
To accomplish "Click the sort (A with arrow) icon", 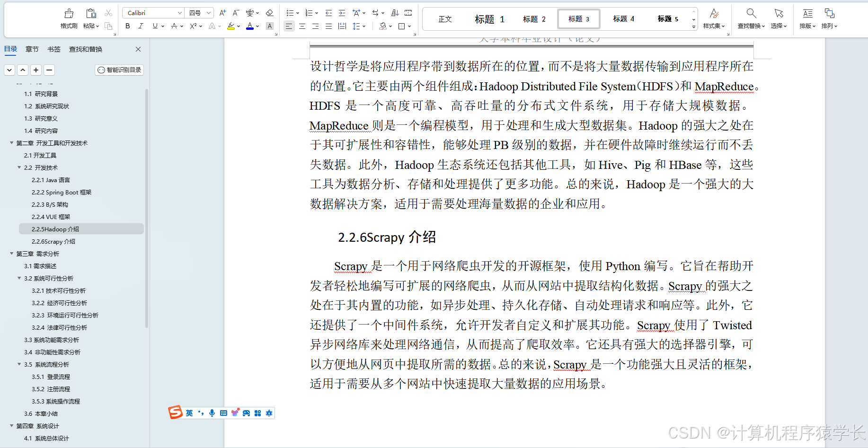I will pos(395,13).
